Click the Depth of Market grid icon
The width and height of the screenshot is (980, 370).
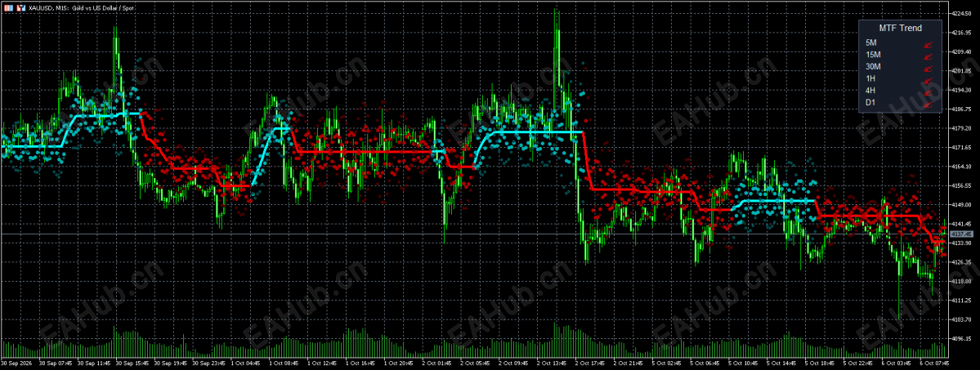tap(8, 8)
